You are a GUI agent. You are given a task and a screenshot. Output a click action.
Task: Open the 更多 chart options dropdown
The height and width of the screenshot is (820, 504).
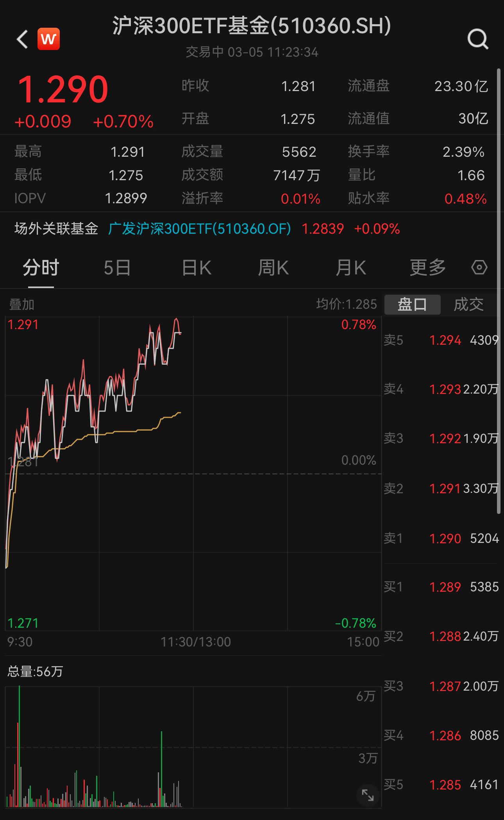tap(428, 268)
